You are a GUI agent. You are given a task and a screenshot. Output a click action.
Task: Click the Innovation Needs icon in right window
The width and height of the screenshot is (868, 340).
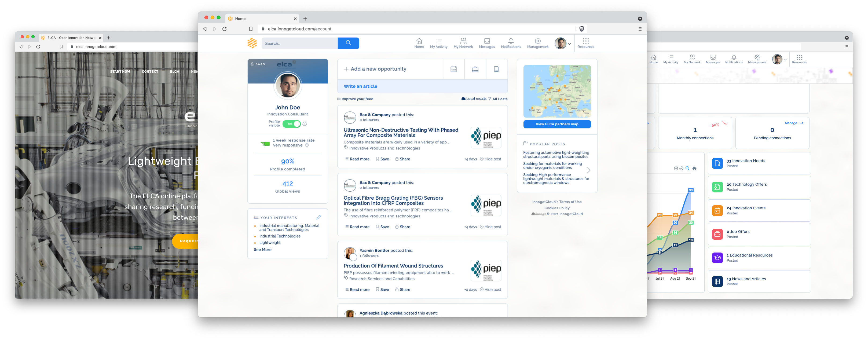(x=717, y=163)
